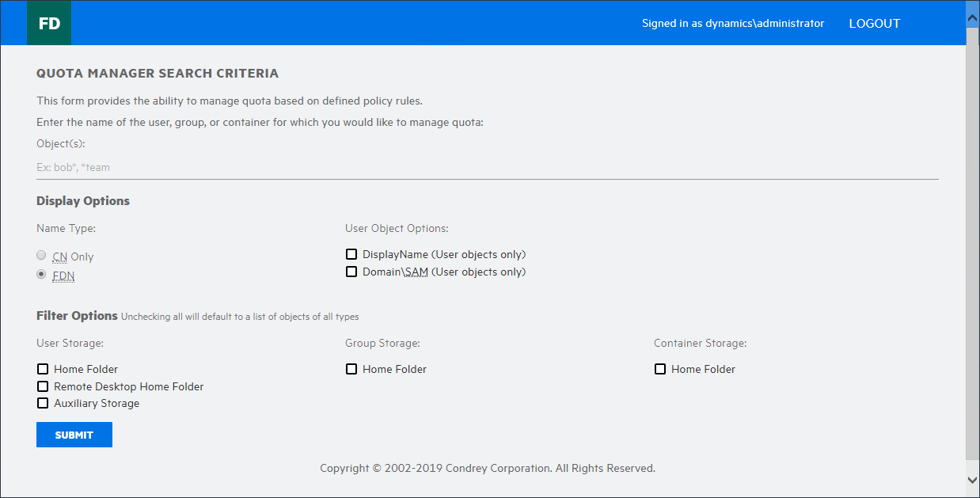Click the CN Only label text

tap(73, 257)
